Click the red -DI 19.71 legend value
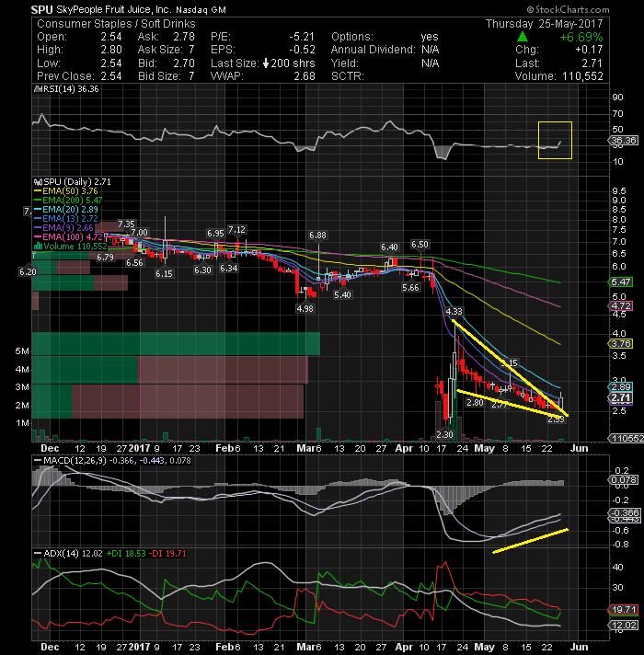644x655 pixels. point(167,554)
